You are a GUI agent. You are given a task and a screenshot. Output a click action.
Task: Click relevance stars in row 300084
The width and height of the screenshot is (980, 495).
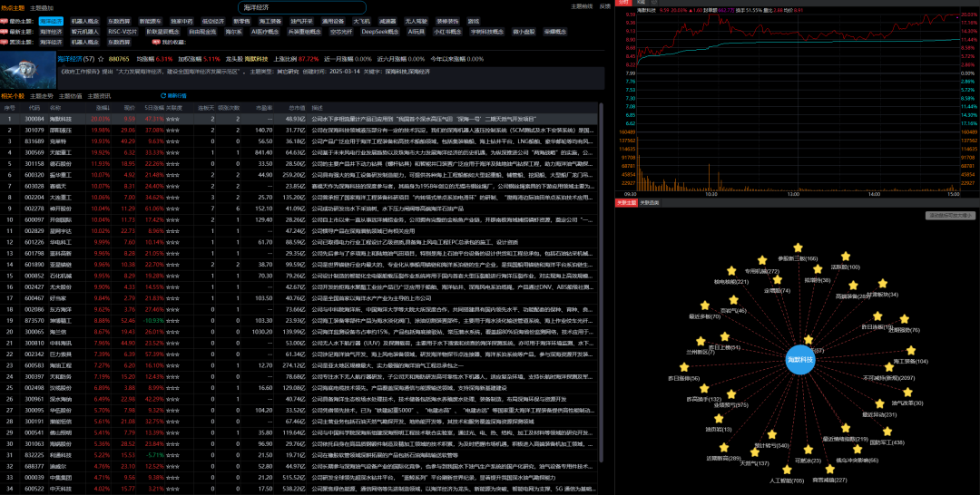coord(173,119)
